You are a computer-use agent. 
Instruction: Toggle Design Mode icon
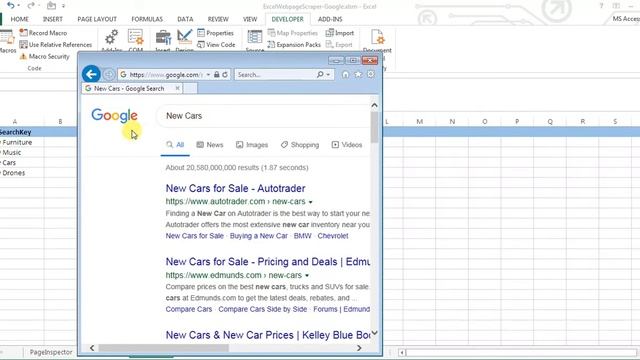[184, 38]
